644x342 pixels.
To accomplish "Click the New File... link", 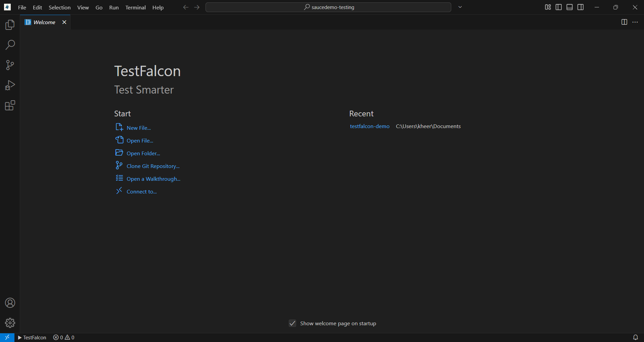I will tap(133, 128).
